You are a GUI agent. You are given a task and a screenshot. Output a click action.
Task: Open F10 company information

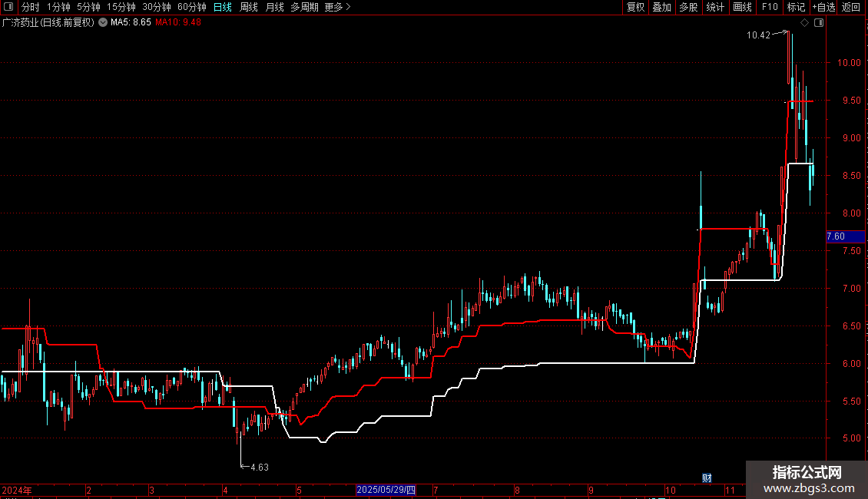[x=770, y=7]
